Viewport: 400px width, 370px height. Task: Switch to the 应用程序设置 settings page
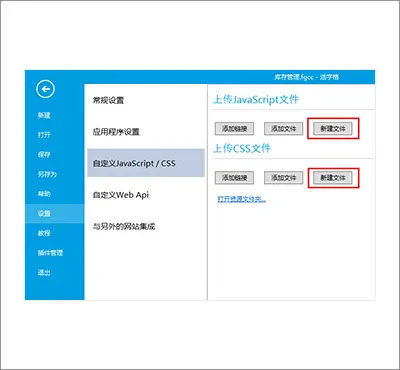coord(116,132)
